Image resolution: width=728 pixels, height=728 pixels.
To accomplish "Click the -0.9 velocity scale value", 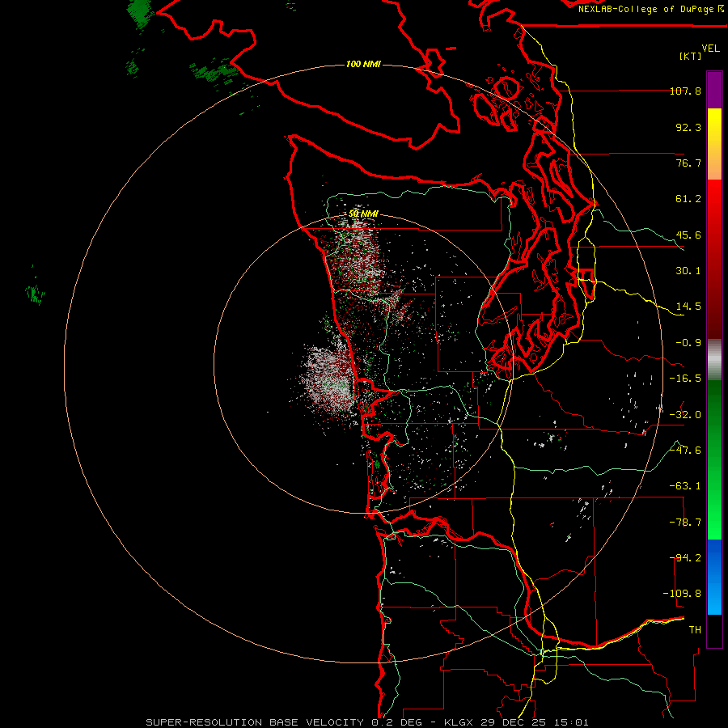I will click(x=688, y=343).
